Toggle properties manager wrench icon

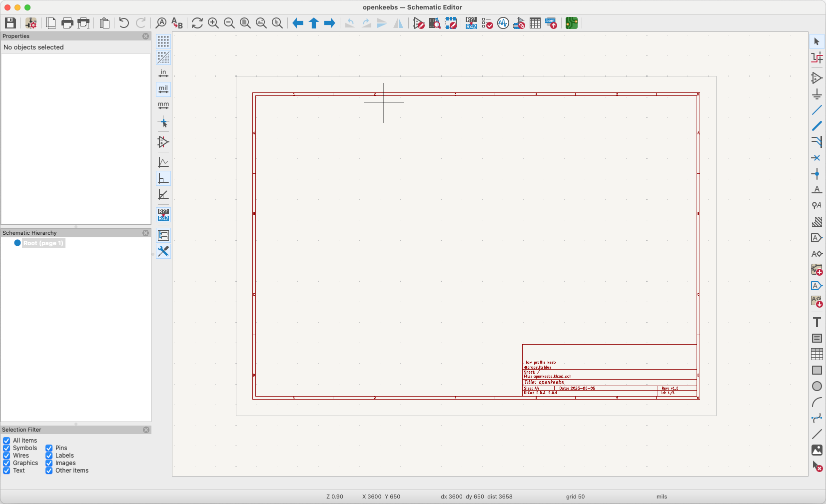163,251
